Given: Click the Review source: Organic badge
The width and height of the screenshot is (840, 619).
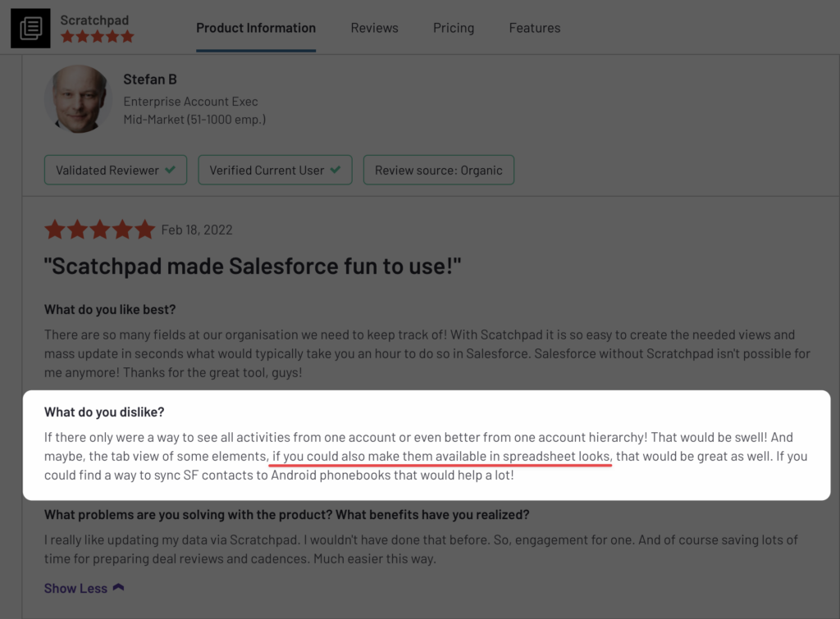Looking at the screenshot, I should click(438, 169).
